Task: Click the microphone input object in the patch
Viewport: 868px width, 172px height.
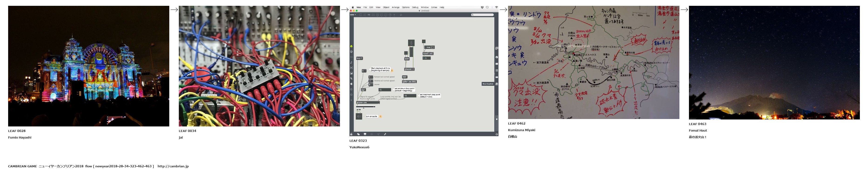Action: pyautogui.click(x=411, y=43)
